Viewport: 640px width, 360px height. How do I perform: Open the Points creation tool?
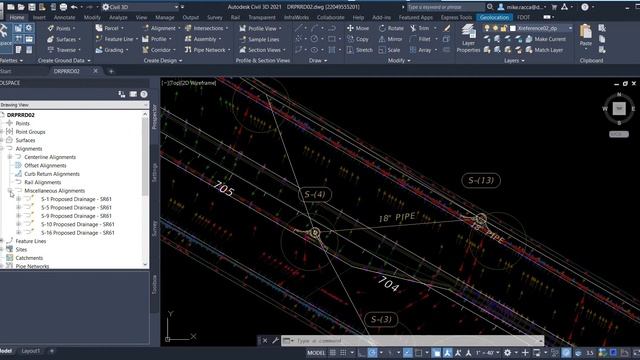[62, 28]
